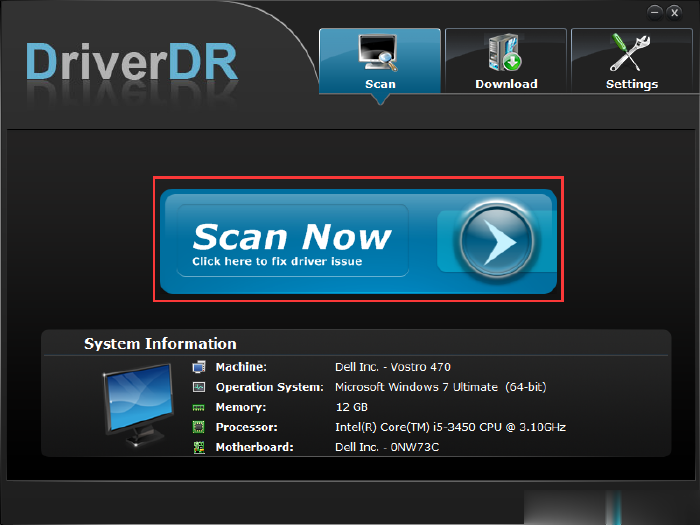Viewport: 700px width, 525px height.
Task: Click the Motherboard icon
Action: pyautogui.click(x=199, y=447)
